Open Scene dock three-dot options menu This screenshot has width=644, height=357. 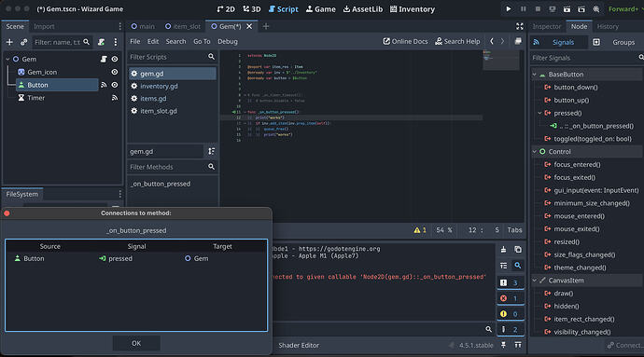coord(116,42)
